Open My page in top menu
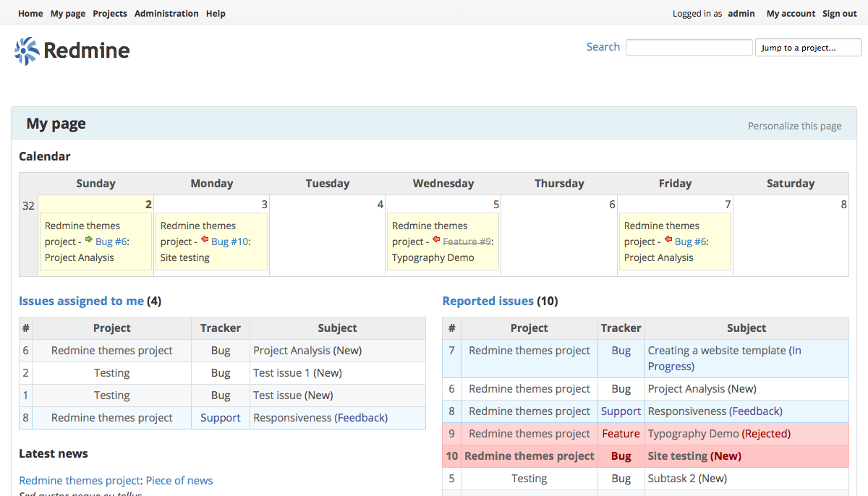 pyautogui.click(x=68, y=13)
